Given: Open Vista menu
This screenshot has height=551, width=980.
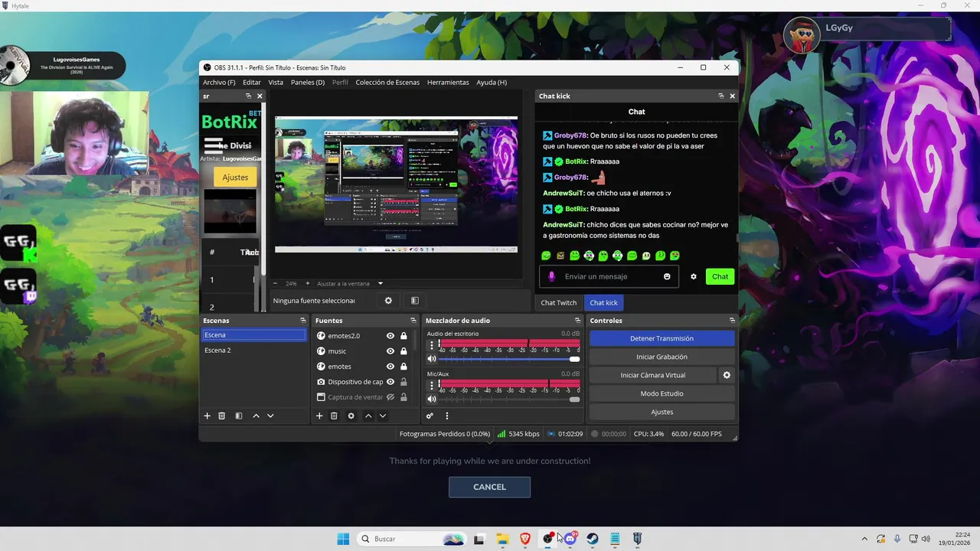Looking at the screenshot, I should 276,82.
